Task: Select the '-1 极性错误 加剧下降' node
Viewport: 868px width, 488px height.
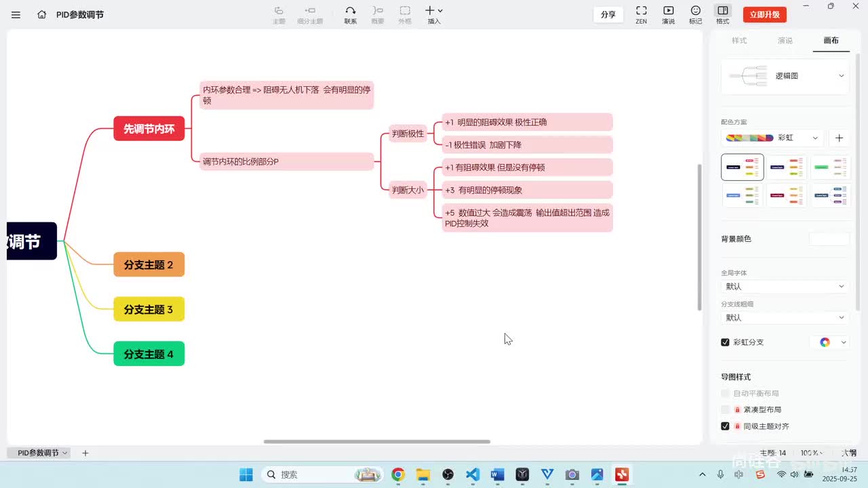Action: 528,144
